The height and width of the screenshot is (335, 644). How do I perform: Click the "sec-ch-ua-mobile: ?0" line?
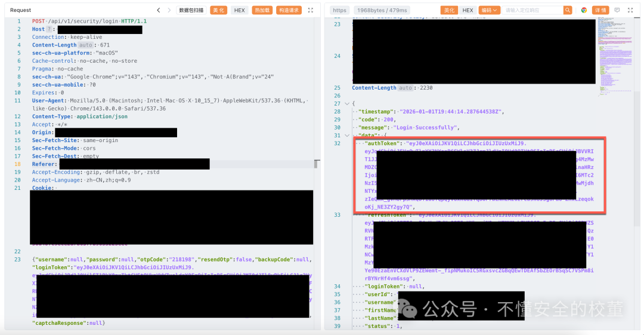point(64,85)
